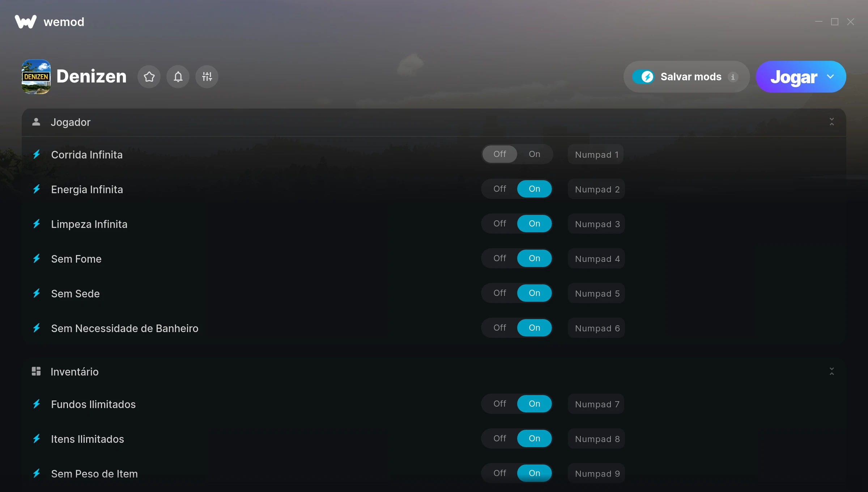Click the Salvar mods info icon
868x492 pixels.
tap(733, 77)
